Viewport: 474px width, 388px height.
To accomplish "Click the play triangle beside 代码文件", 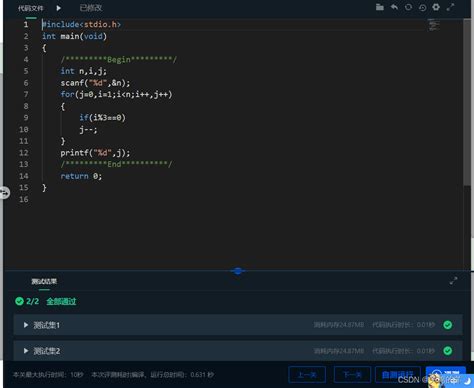I will (x=59, y=8).
